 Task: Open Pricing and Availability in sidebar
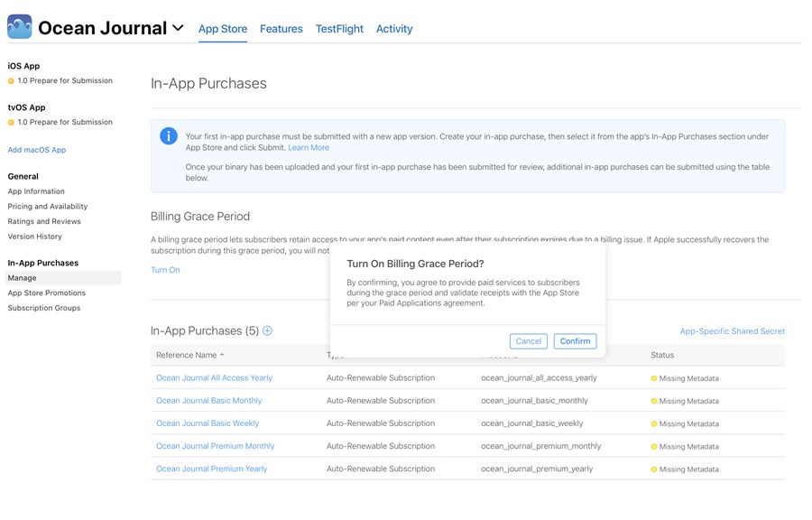[x=48, y=206]
